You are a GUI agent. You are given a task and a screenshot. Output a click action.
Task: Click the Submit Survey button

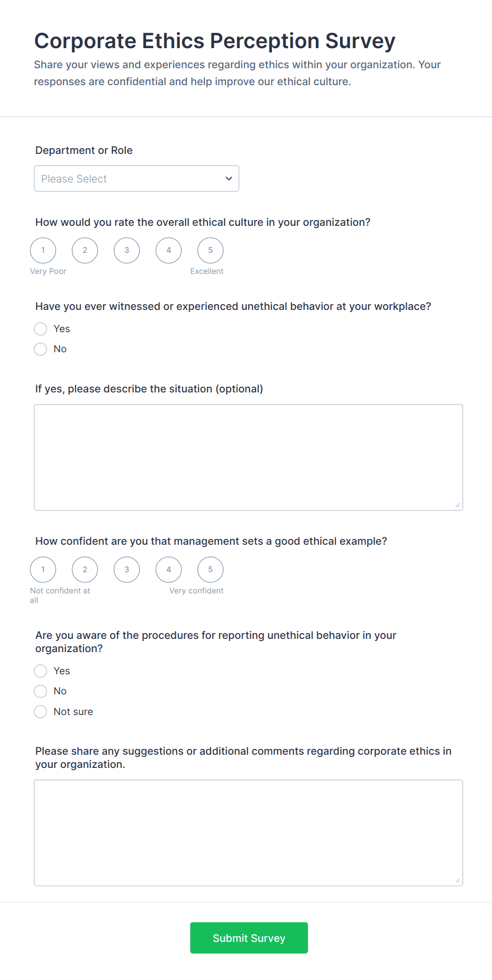(249, 938)
